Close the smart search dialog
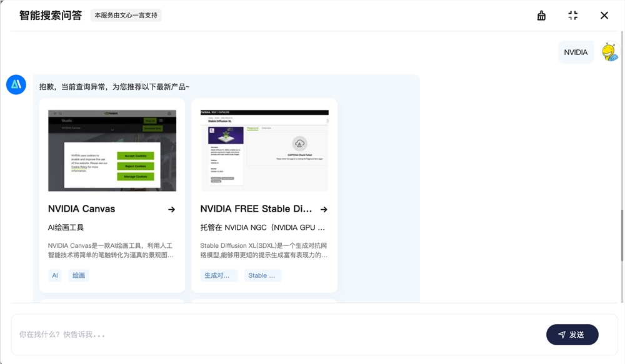Viewport: 625px width, 364px height. point(604,16)
